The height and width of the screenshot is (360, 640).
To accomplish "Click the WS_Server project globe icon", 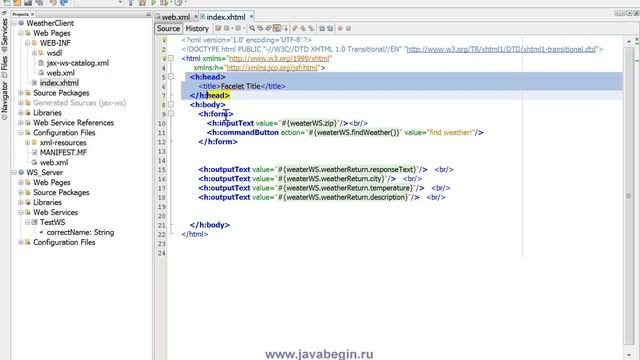I will [x=21, y=173].
